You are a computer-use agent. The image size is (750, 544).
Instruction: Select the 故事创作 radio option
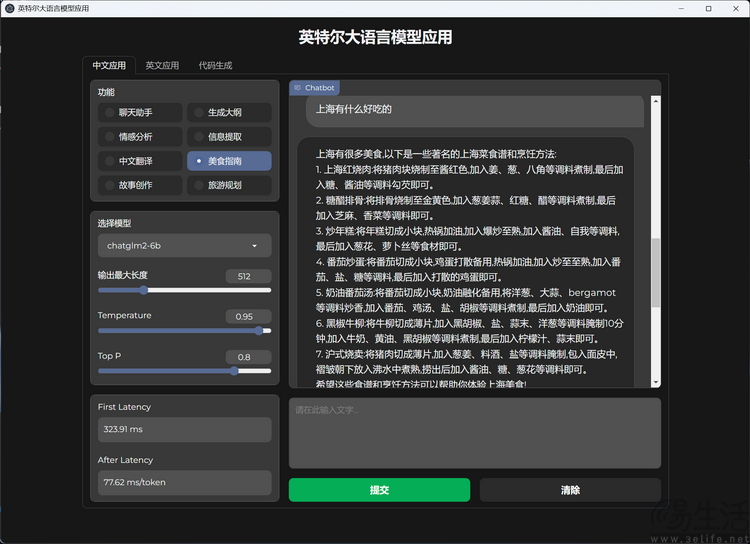140,185
